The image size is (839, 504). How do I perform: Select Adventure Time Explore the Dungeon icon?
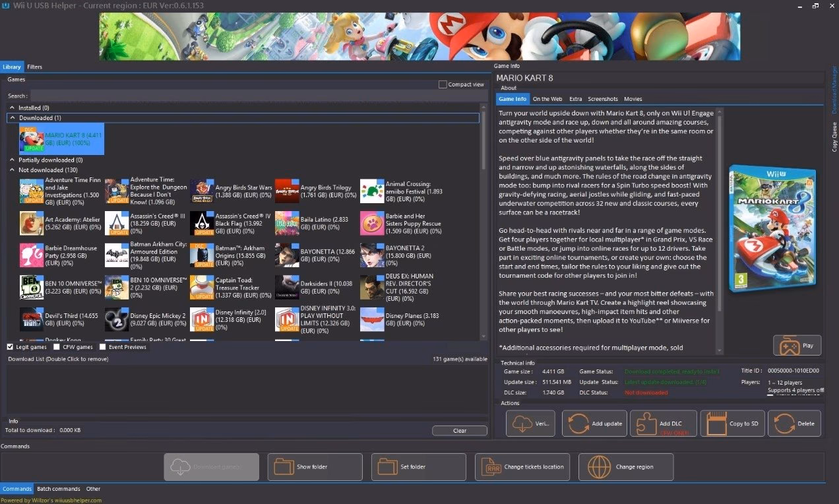click(x=117, y=191)
